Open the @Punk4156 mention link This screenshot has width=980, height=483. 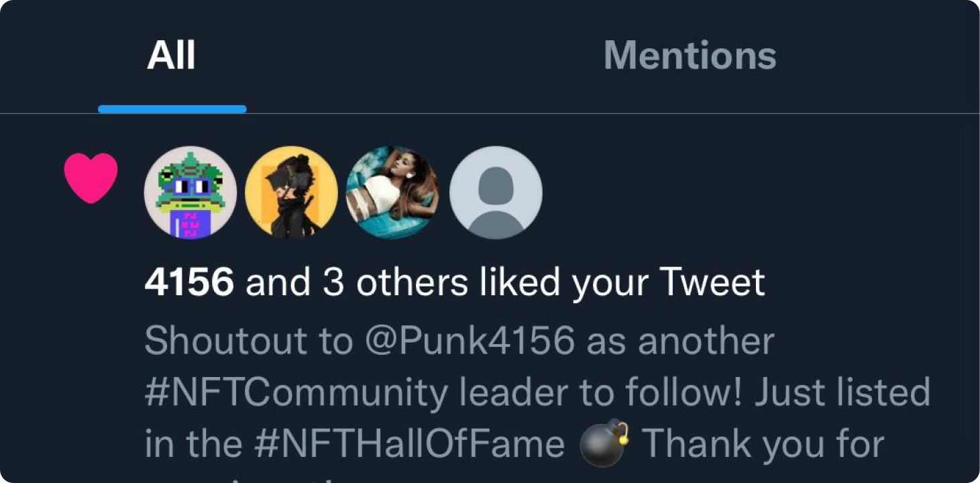[470, 341]
